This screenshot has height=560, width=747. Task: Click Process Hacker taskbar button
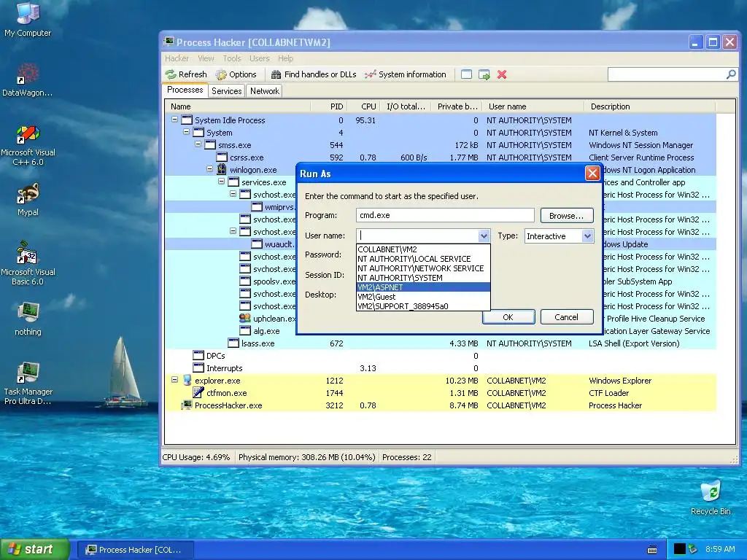(x=136, y=550)
